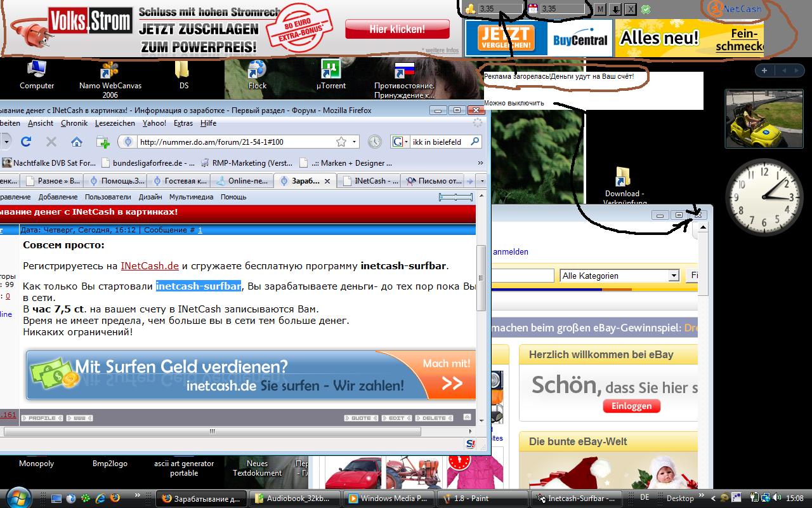Open the Extras menu in Firefox
This screenshot has height=508, width=812.
pyautogui.click(x=183, y=123)
